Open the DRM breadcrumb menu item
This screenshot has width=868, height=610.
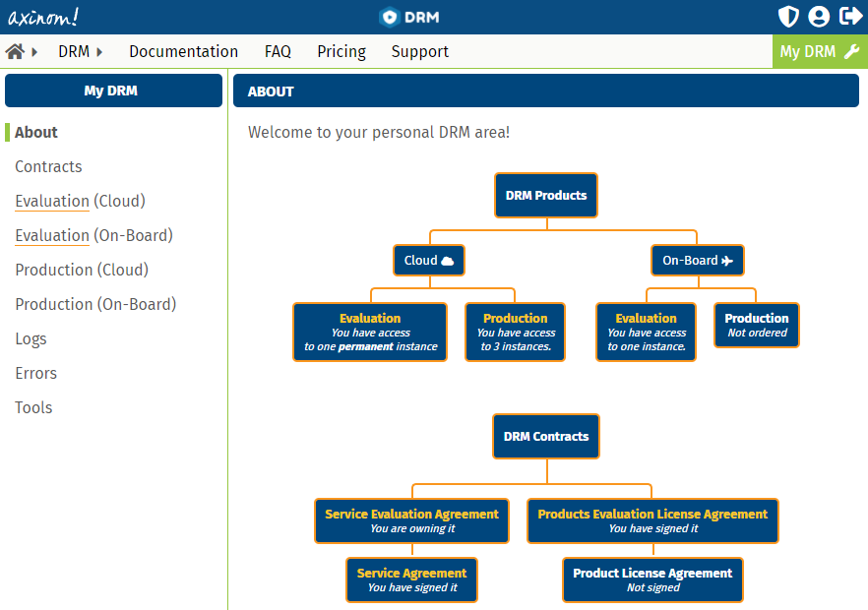tap(74, 51)
